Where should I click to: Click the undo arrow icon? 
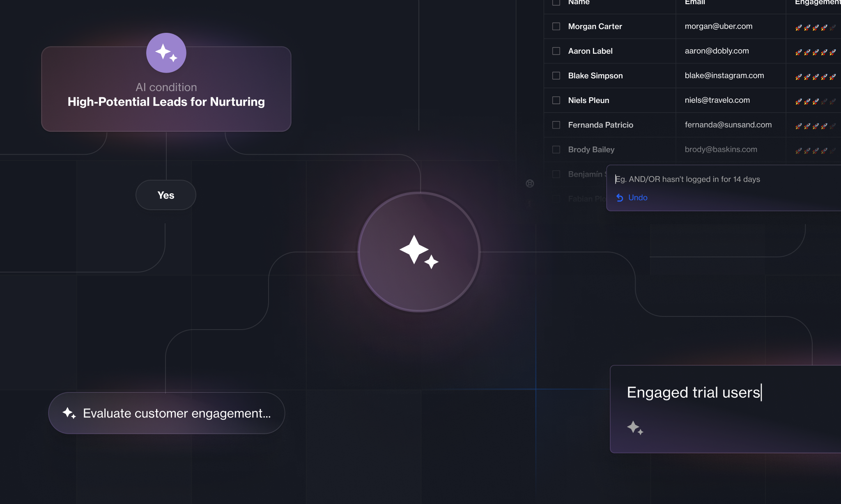pos(620,198)
